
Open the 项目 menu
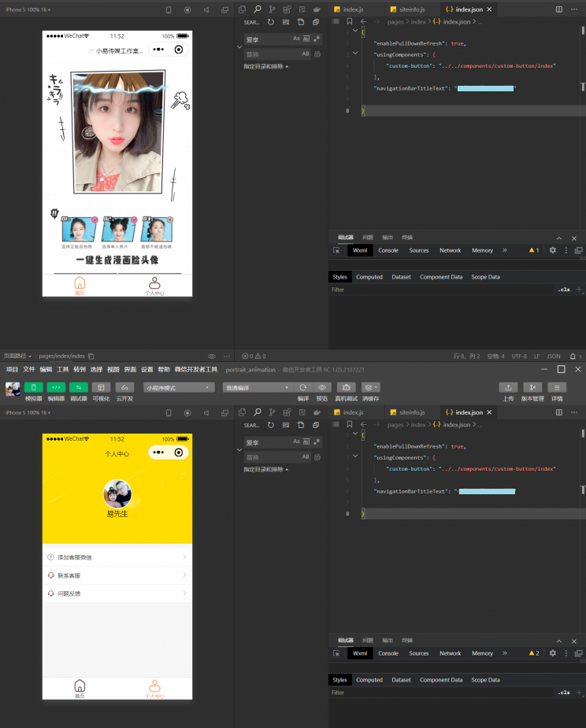pyautogui.click(x=12, y=370)
